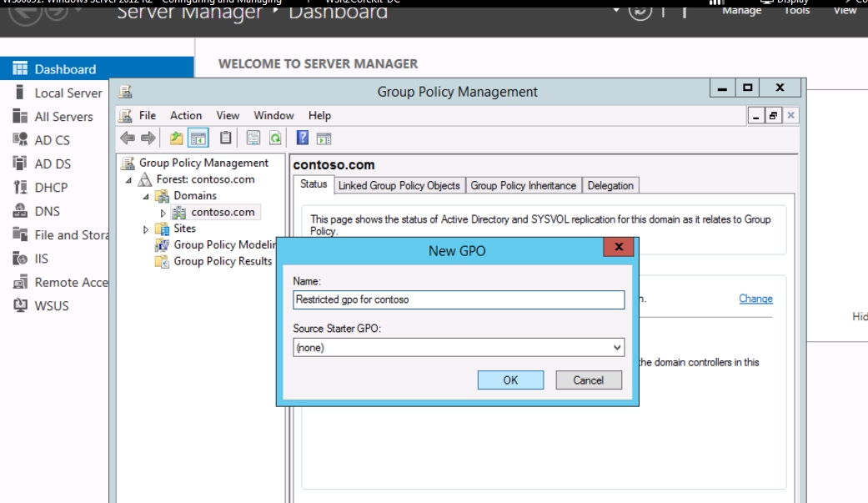Select Group Policy Results in the tree
Viewport: 868px width, 503px height.
point(222,261)
